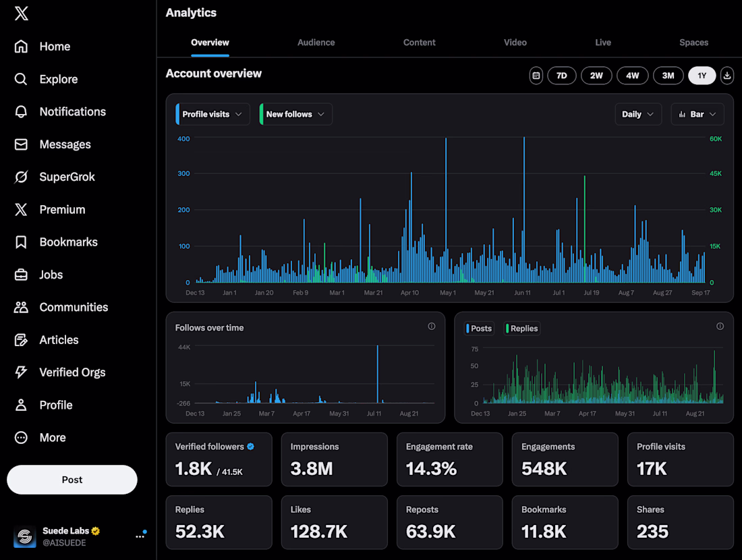Image resolution: width=742 pixels, height=560 pixels.
Task: Open the Bookmarks 11.8K stat card
Action: pos(565,522)
